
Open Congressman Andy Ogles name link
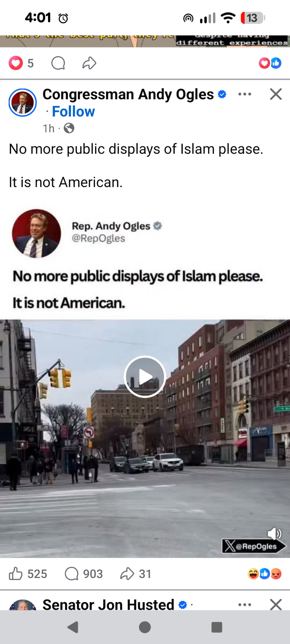tap(128, 94)
